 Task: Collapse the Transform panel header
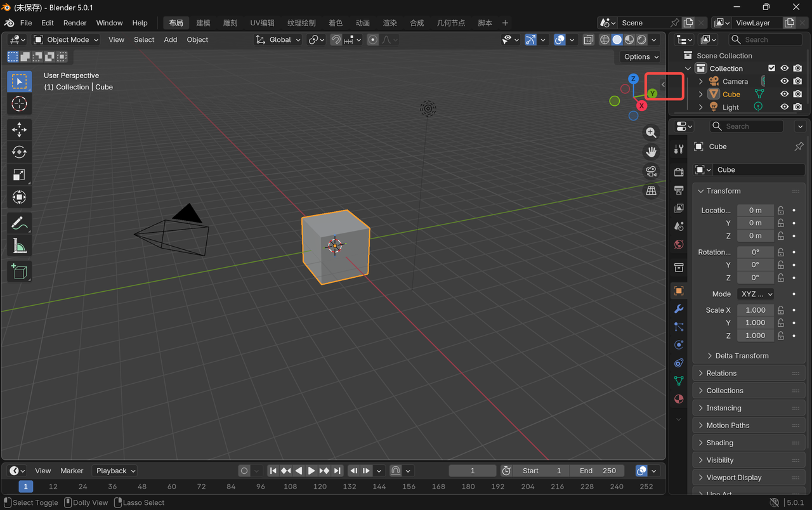720,190
